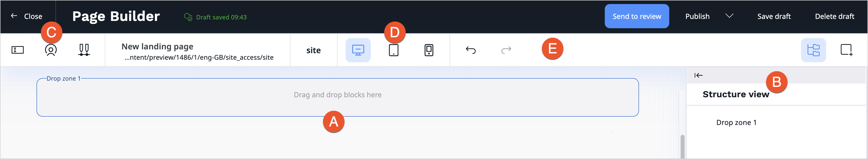The height and width of the screenshot is (159, 868).
Task: Open the content fields editor icon
Action: tap(18, 50)
